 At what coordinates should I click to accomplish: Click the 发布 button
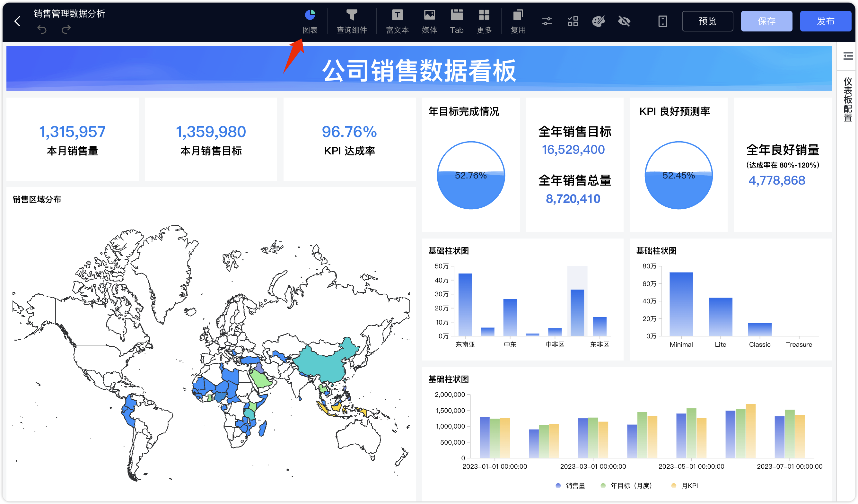tap(825, 21)
